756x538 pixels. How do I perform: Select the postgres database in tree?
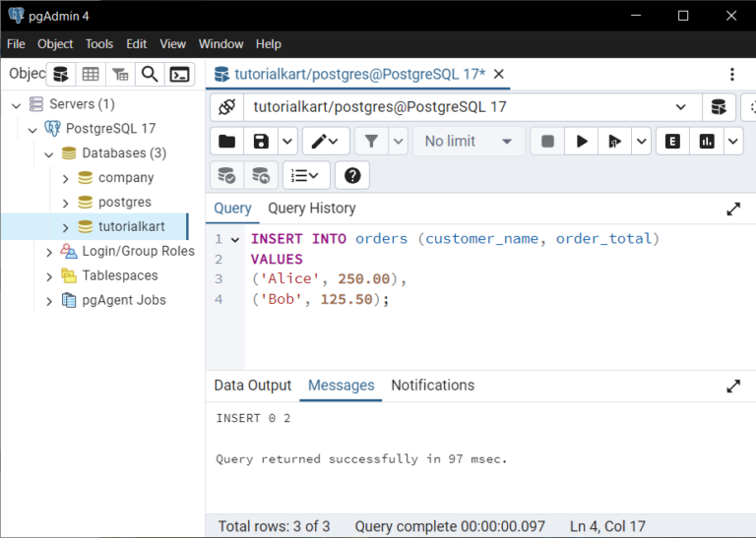(x=125, y=203)
